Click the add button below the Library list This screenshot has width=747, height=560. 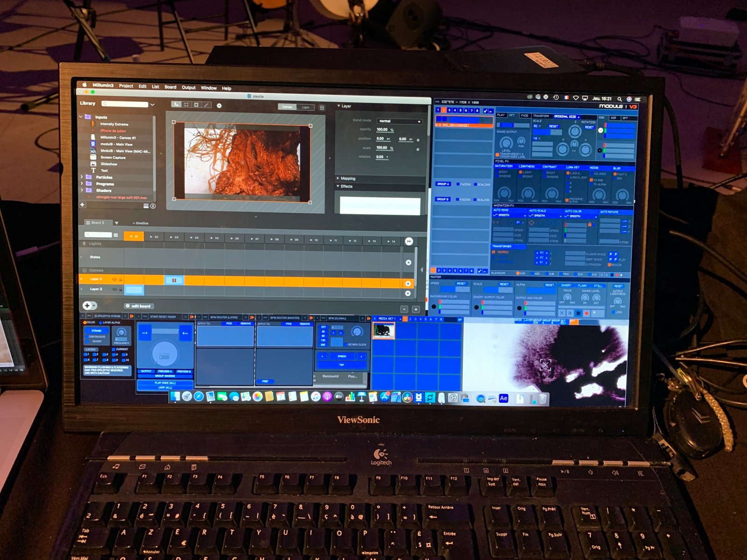[83, 205]
